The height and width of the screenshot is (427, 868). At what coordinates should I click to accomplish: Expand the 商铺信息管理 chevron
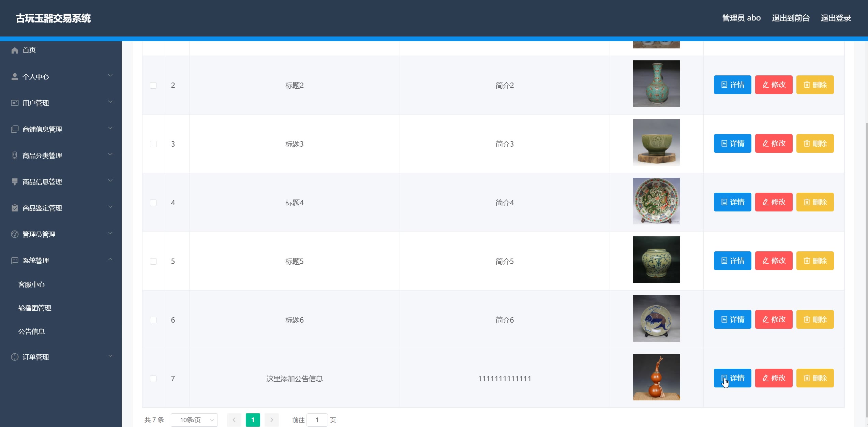pyautogui.click(x=110, y=128)
